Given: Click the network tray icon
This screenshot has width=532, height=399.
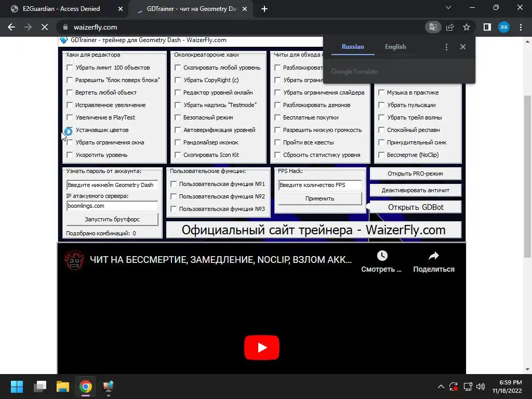Looking at the screenshot, I should click(x=468, y=387).
